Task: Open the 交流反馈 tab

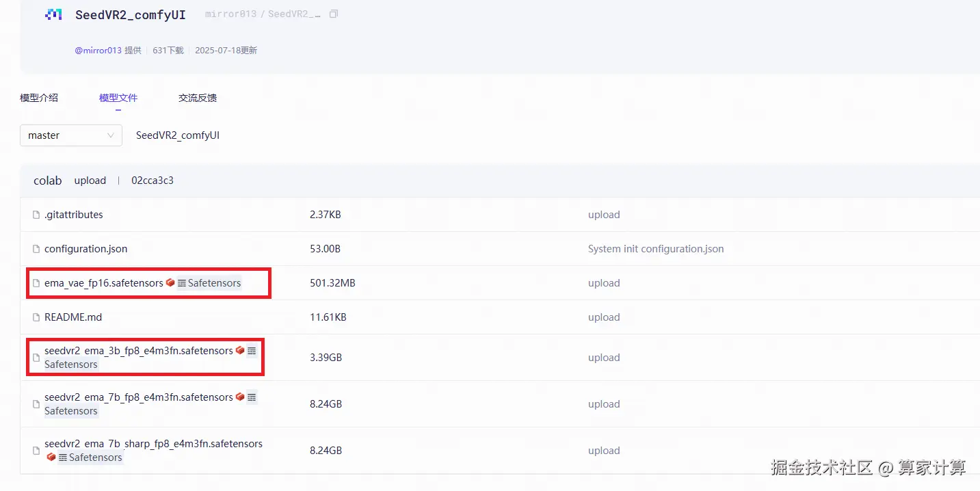Action: point(198,98)
